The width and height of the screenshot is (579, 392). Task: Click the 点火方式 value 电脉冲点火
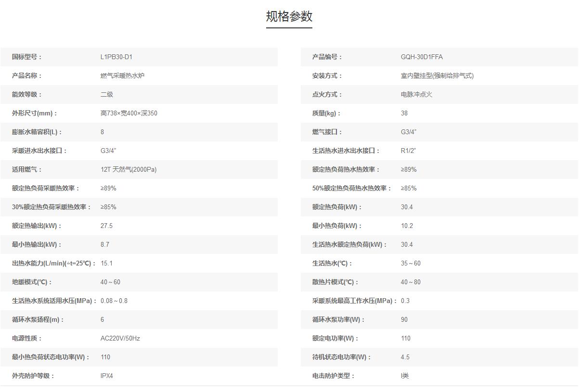(x=416, y=94)
